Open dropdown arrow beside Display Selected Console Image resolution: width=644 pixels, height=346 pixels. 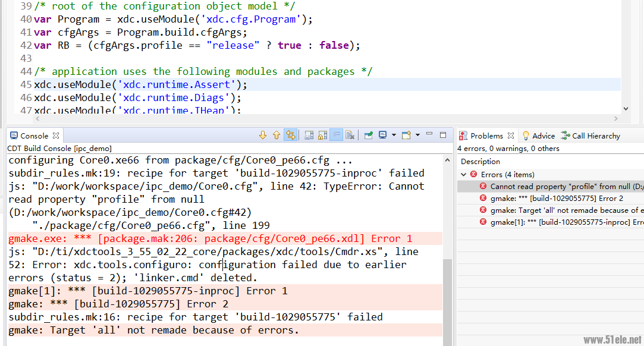(x=394, y=136)
